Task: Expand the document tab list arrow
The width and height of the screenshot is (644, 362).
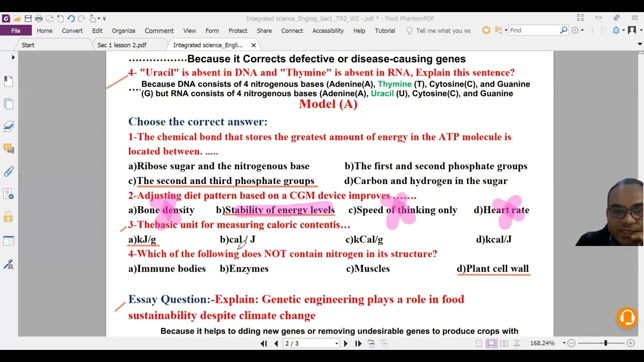Action: point(639,45)
